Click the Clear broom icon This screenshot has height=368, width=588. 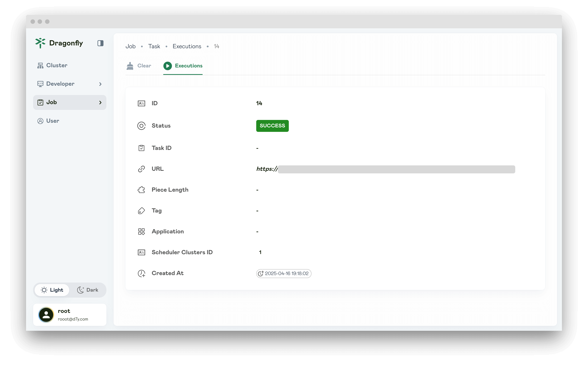[x=130, y=66]
